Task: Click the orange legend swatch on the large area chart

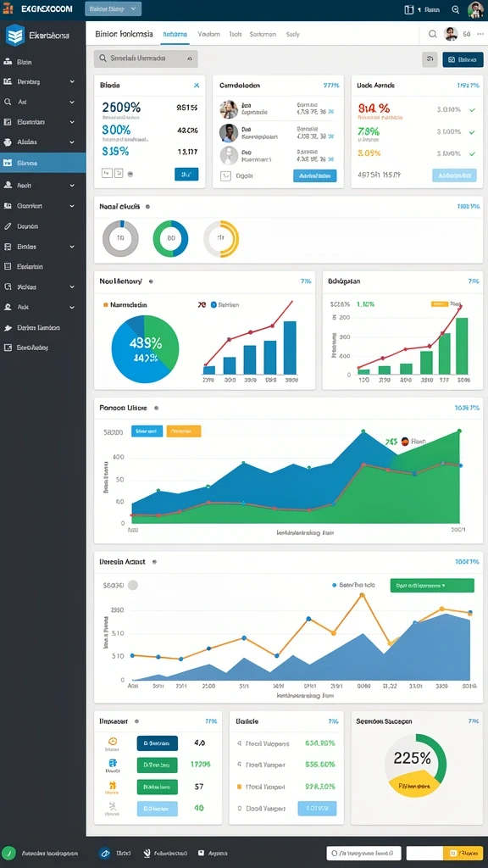Action: (x=183, y=431)
